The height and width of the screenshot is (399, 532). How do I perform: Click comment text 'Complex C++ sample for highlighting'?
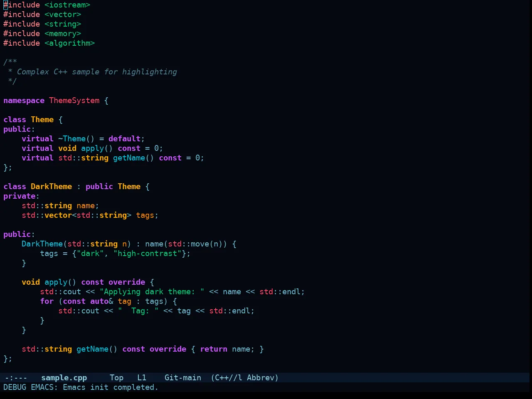click(97, 72)
